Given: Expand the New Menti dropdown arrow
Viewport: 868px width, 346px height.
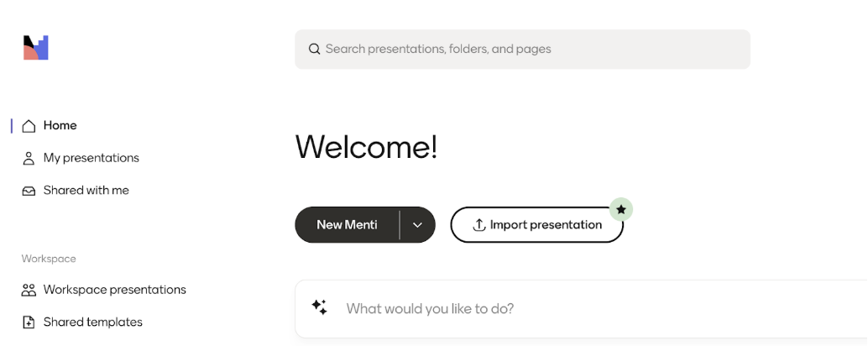Looking at the screenshot, I should pyautogui.click(x=418, y=225).
